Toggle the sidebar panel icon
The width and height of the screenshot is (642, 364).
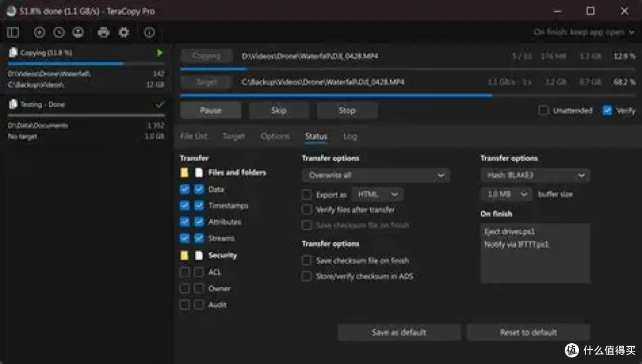click(x=12, y=32)
